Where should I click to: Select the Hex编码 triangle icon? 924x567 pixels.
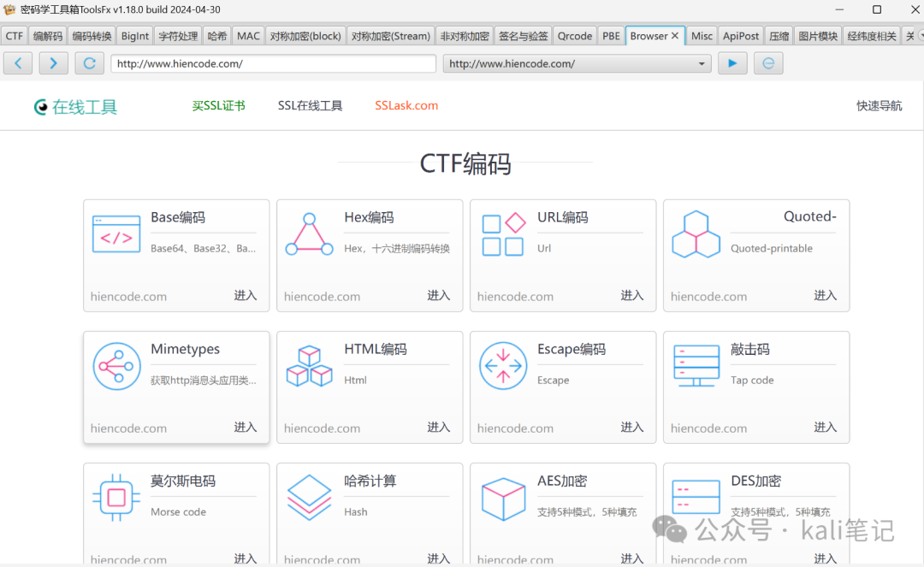click(309, 233)
